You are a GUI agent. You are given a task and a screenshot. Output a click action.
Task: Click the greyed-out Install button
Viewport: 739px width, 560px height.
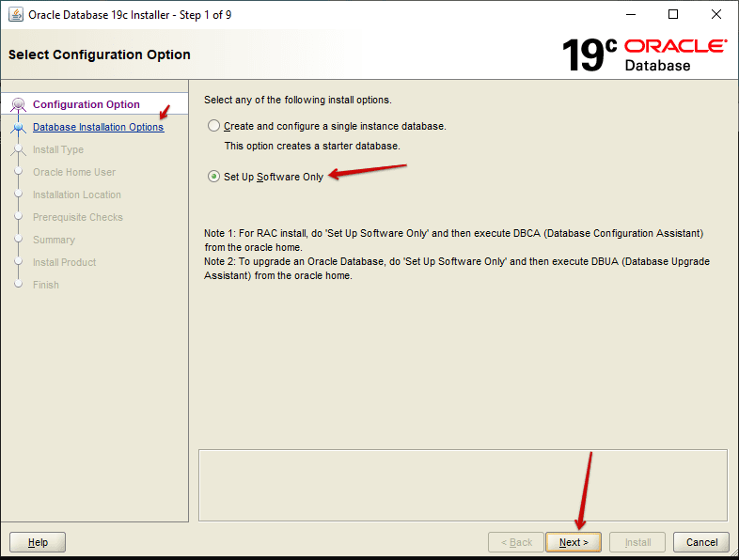637,542
